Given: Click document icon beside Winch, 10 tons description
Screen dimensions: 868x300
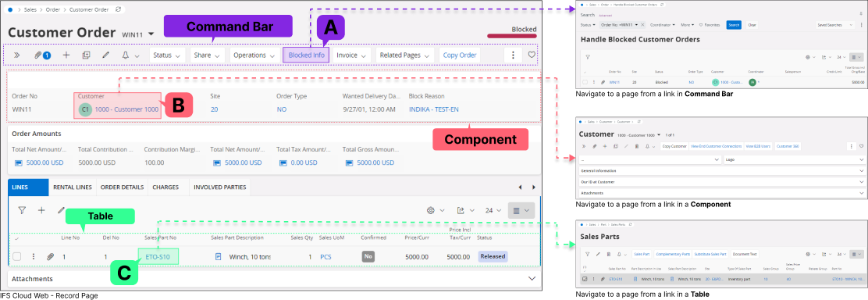Looking at the screenshot, I should (218, 257).
